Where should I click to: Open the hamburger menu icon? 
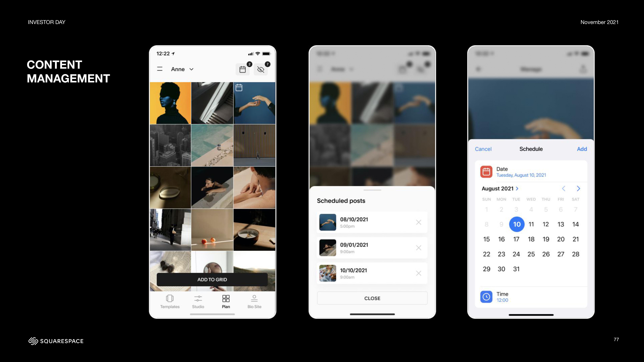160,69
